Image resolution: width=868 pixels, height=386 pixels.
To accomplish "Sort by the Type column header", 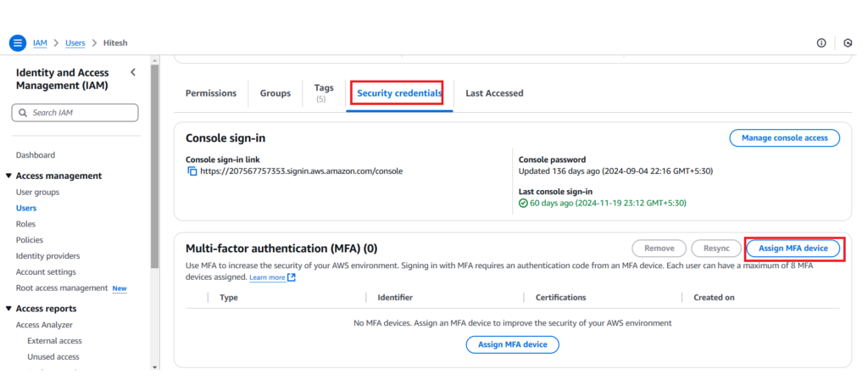I will (228, 298).
